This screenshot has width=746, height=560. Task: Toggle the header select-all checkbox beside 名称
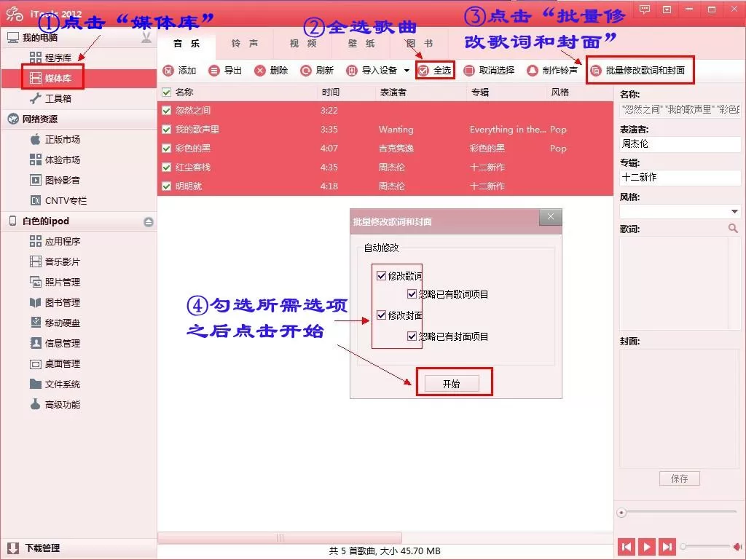pos(167,92)
